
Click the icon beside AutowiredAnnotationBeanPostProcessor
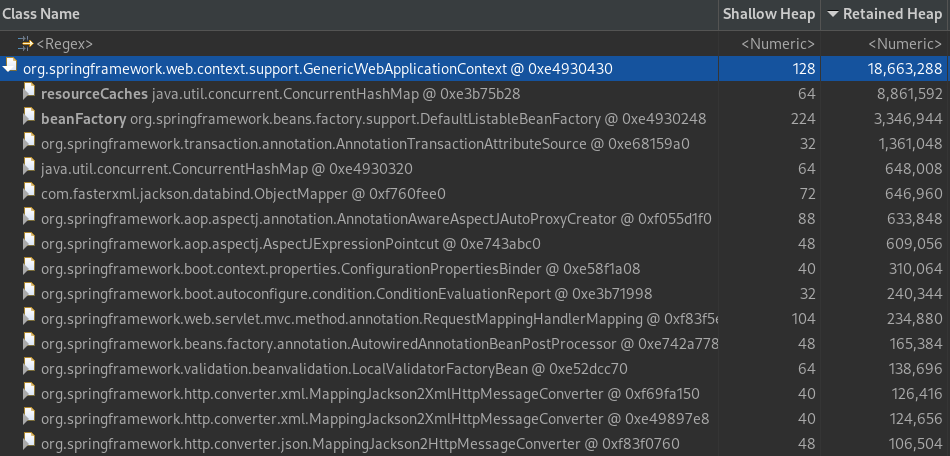[x=28, y=342]
